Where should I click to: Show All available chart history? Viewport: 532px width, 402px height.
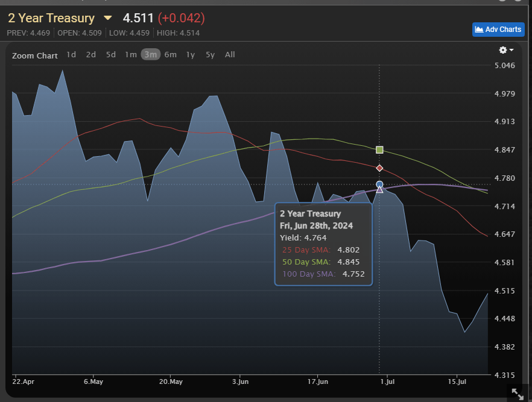[230, 55]
